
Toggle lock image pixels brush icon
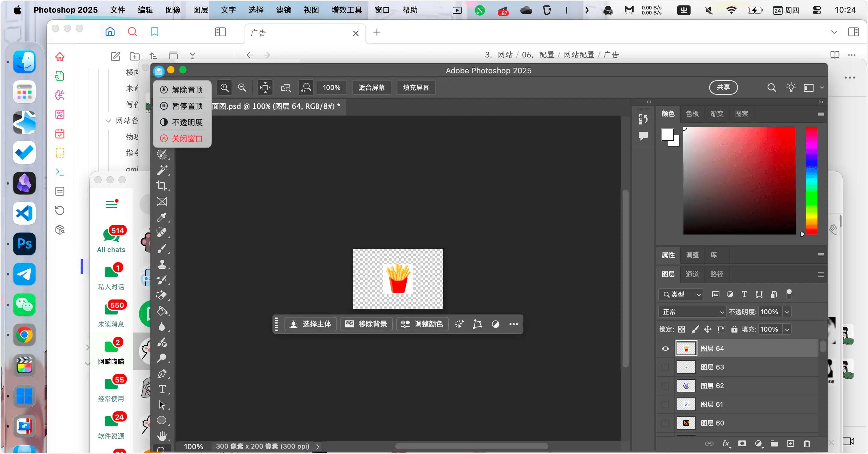pos(695,330)
